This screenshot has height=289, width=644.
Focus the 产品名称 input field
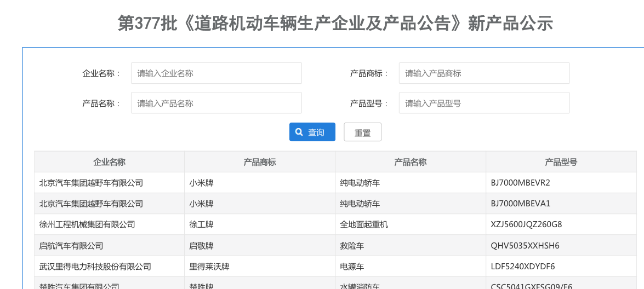216,103
